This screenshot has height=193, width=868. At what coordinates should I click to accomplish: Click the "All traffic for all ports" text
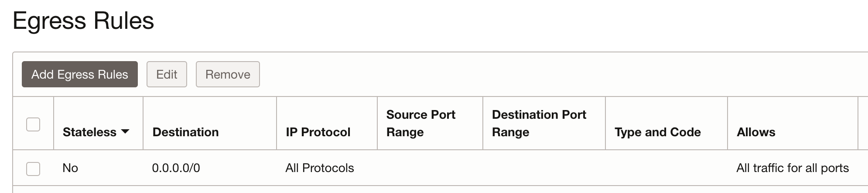coord(792,168)
